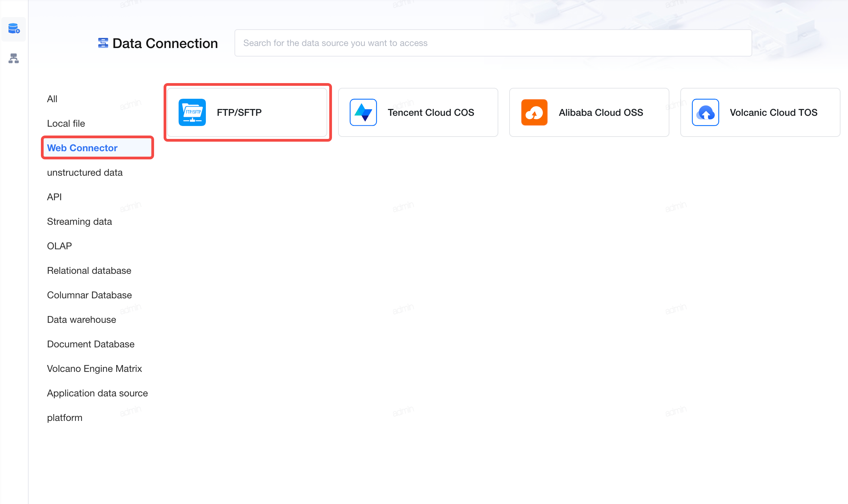Click the Tencent Cloud COS icon
This screenshot has width=848, height=504.
click(363, 112)
